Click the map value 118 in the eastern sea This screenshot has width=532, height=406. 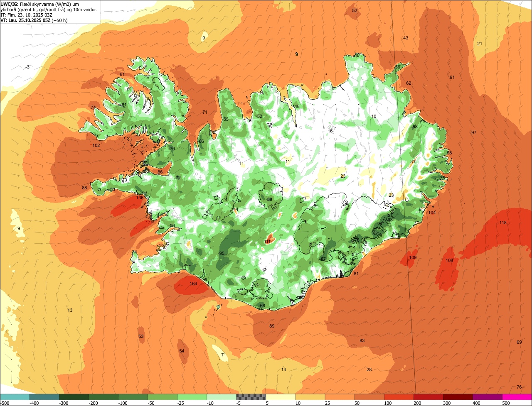tap(503, 223)
